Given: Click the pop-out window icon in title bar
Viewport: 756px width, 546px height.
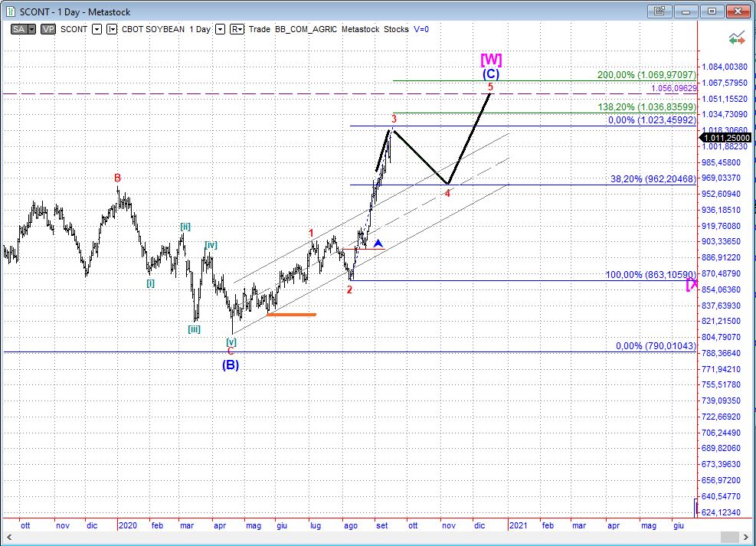Looking at the screenshot, I should [657, 11].
